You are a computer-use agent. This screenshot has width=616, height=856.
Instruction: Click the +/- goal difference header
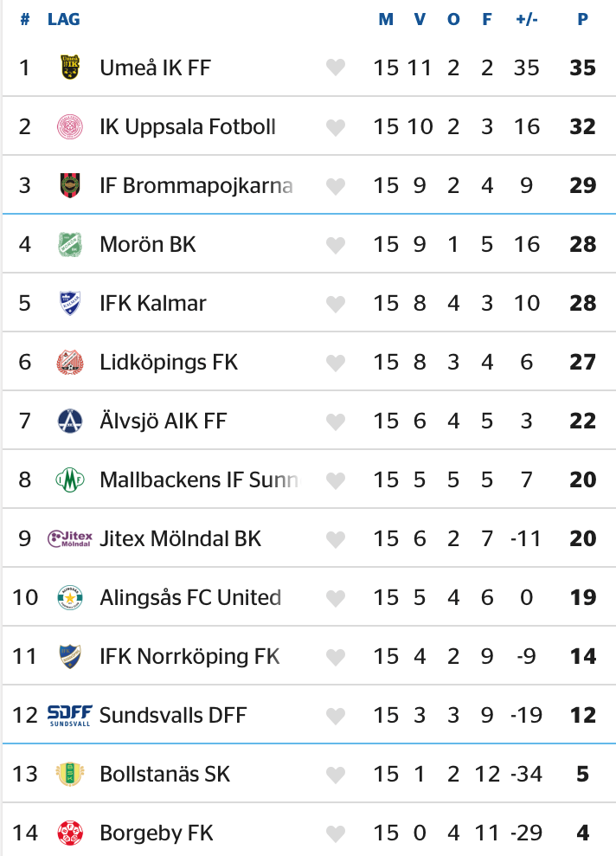(526, 19)
